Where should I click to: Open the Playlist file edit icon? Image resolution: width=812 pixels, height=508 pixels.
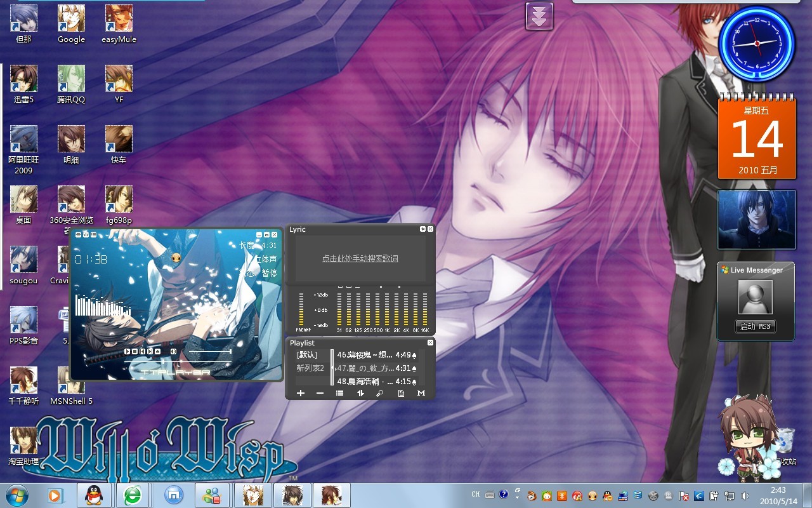click(401, 393)
